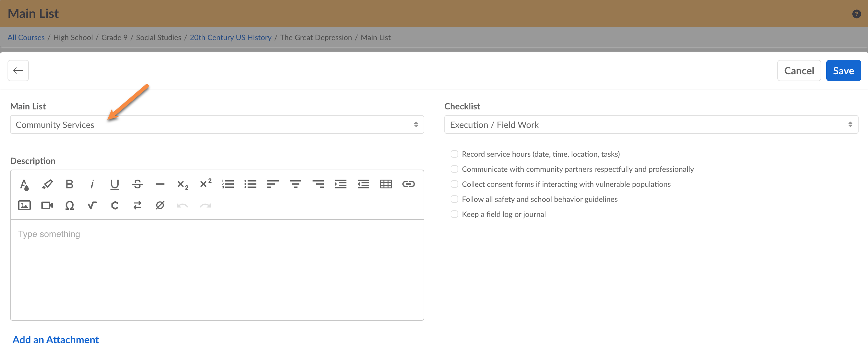Toggle Underline in the editor toolbar
The width and height of the screenshot is (868, 363).
click(115, 184)
